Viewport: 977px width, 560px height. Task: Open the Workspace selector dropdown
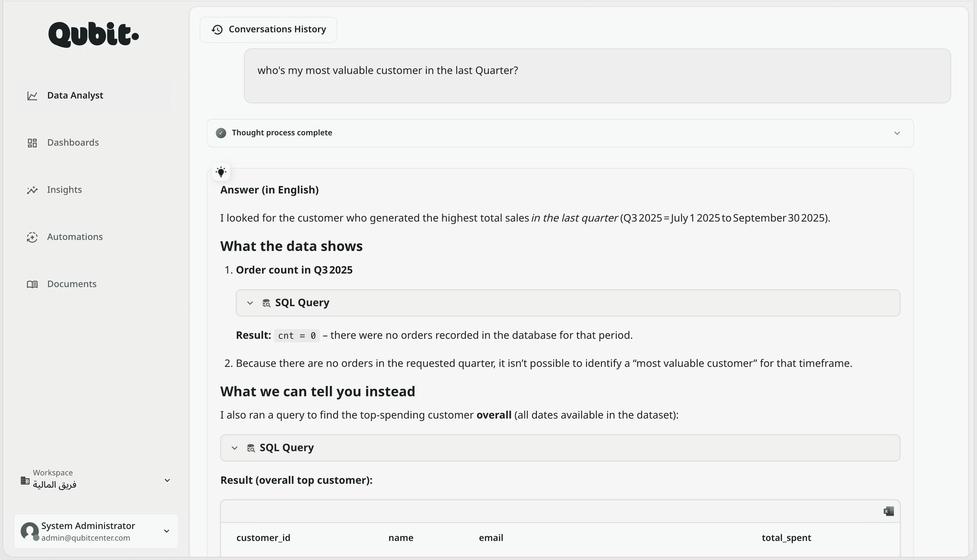(167, 480)
